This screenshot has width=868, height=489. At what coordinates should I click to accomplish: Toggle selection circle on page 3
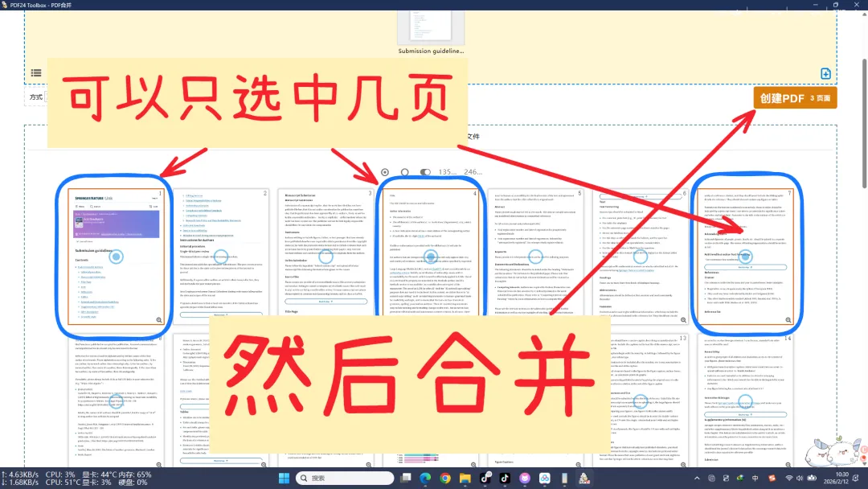326,257
